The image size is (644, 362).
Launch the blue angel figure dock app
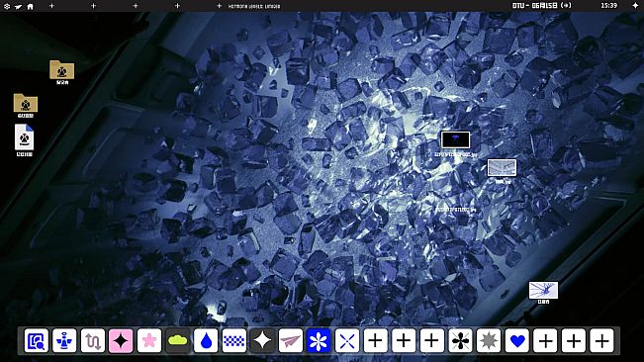(64, 340)
